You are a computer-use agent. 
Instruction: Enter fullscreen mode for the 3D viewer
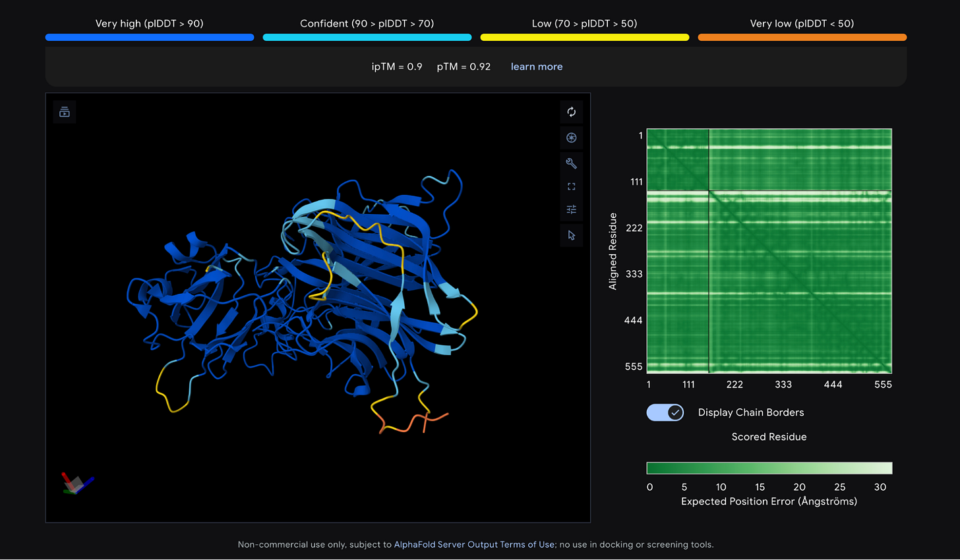point(571,186)
